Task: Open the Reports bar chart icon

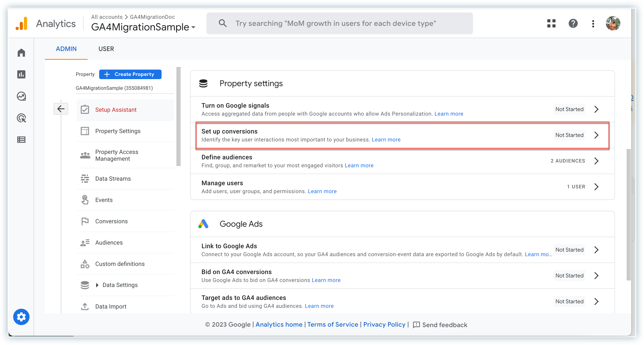Action: click(21, 74)
